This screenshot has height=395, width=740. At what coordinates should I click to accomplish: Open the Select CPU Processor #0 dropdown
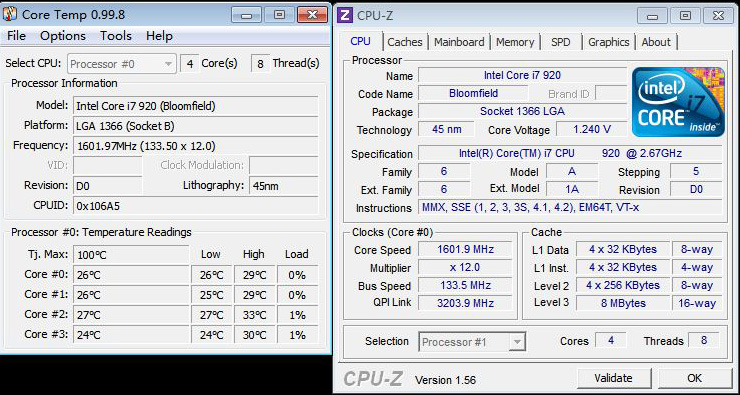click(x=122, y=64)
